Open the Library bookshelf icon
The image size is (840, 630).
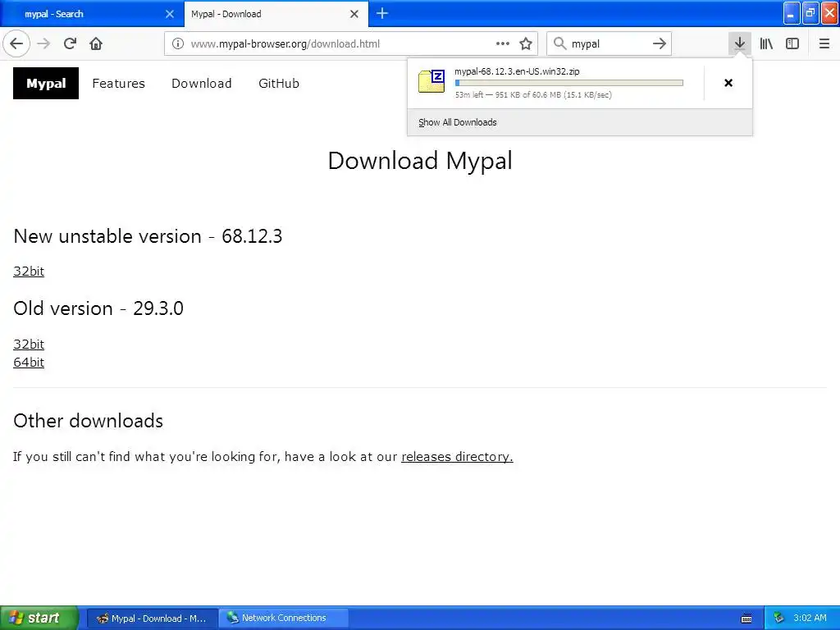[766, 43]
